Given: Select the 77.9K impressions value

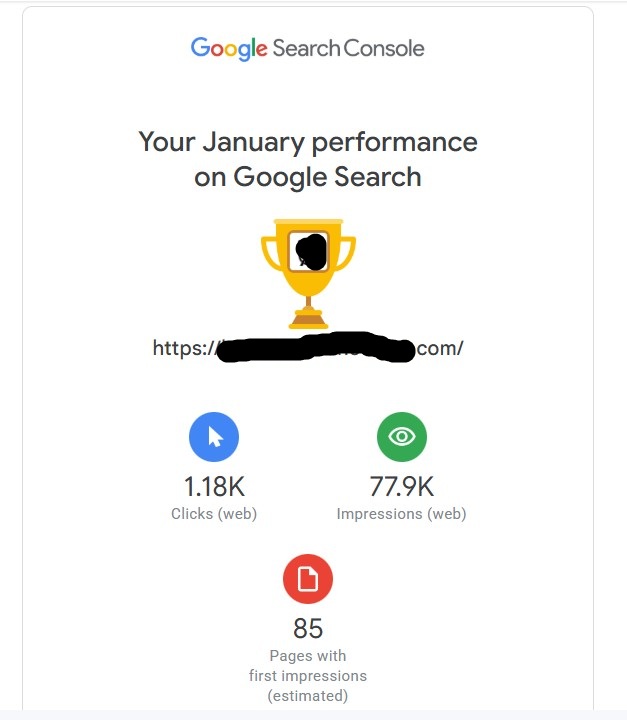Looking at the screenshot, I should pos(401,487).
